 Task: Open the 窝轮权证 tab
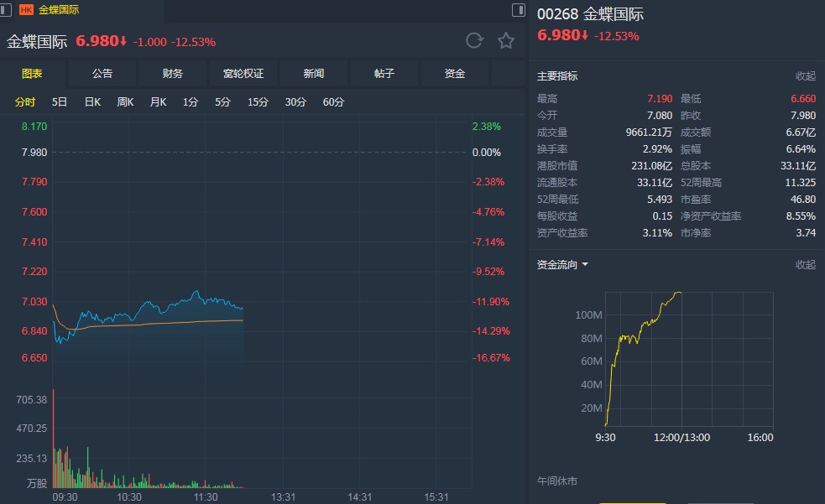pyautogui.click(x=243, y=74)
